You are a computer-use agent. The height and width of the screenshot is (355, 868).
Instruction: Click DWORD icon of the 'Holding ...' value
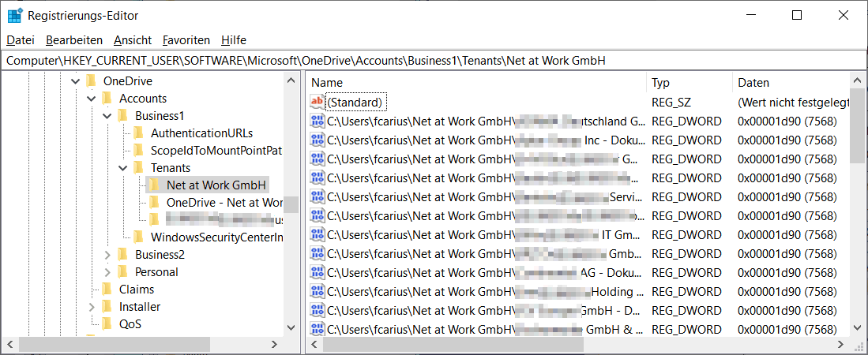[x=318, y=291]
